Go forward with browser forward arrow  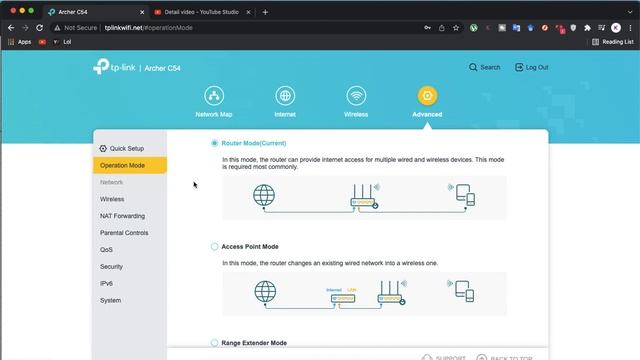pos(25,28)
